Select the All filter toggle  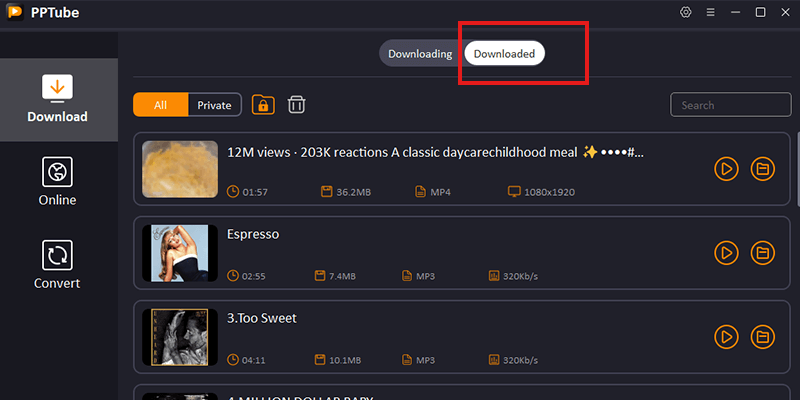(x=160, y=105)
